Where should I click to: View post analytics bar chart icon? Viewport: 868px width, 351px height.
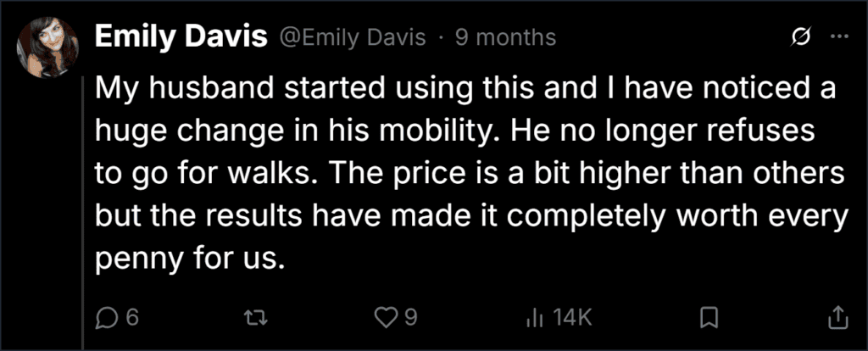(532, 318)
